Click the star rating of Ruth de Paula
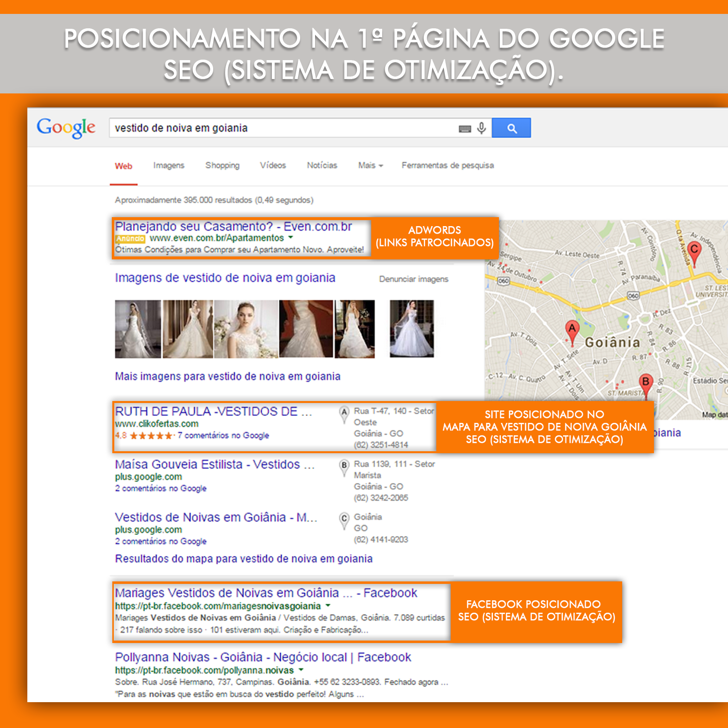The image size is (728, 728). [x=151, y=436]
